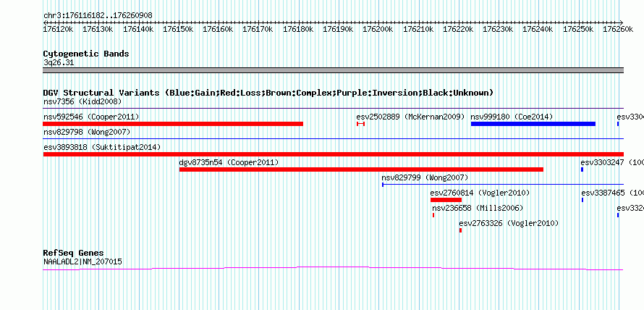This screenshot has height=310, width=644.
Task: Click the esv3303247 blue marker
Action: point(582,169)
